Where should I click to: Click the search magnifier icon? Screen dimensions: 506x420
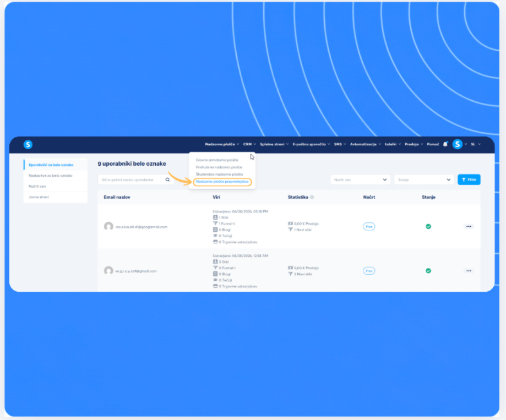pos(167,179)
